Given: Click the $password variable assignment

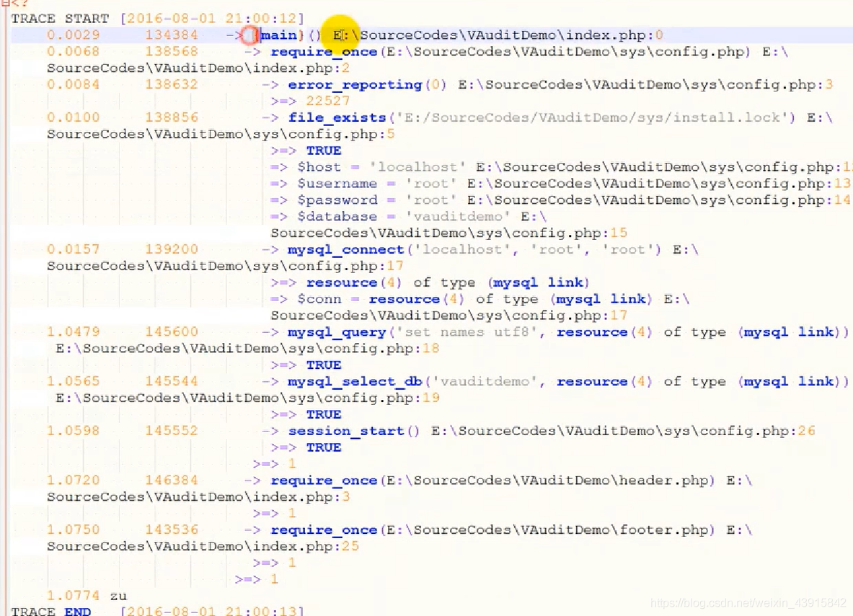Looking at the screenshot, I should (376, 200).
